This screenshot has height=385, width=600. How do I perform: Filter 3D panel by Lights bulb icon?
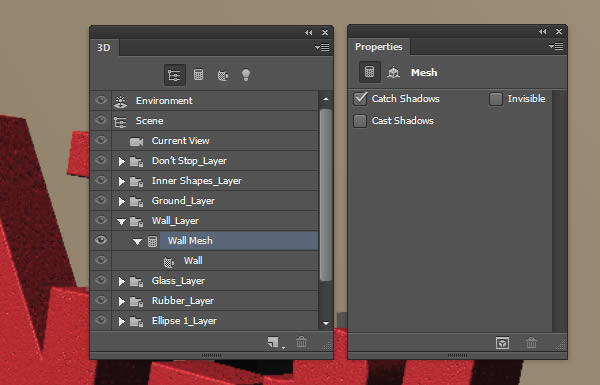coord(246,75)
